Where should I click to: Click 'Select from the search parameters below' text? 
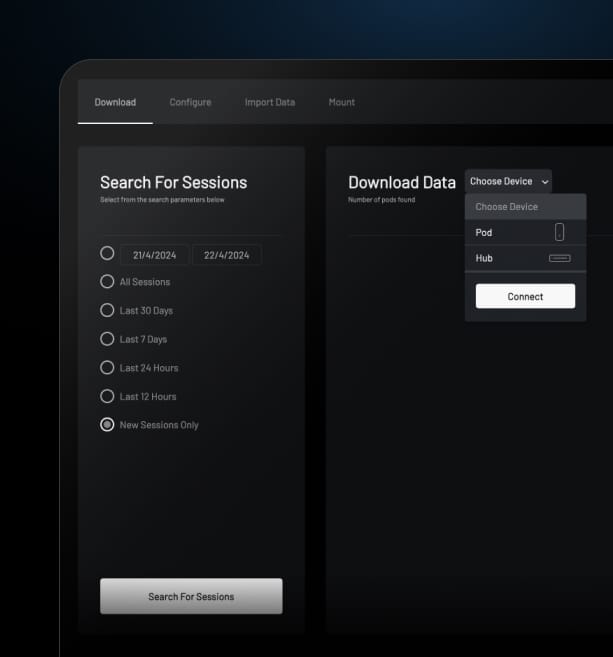162,200
